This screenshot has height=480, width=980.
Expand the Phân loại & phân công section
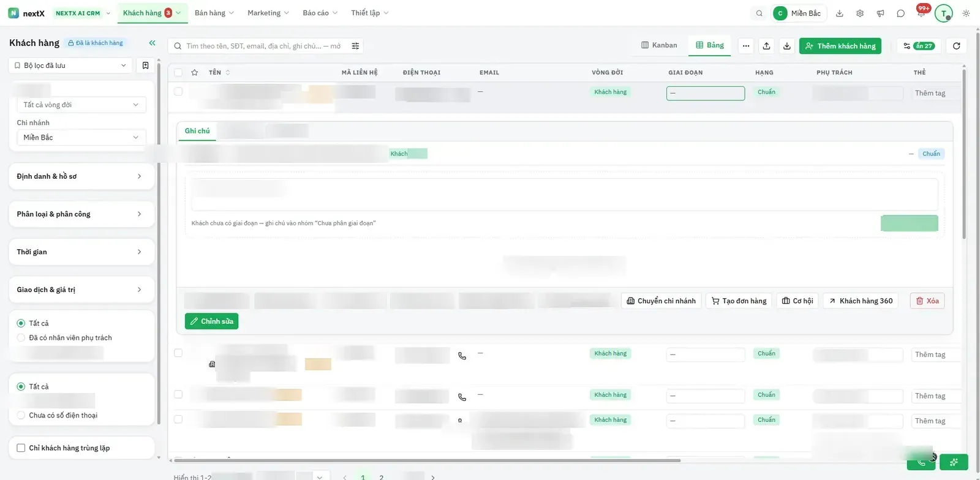click(x=81, y=214)
